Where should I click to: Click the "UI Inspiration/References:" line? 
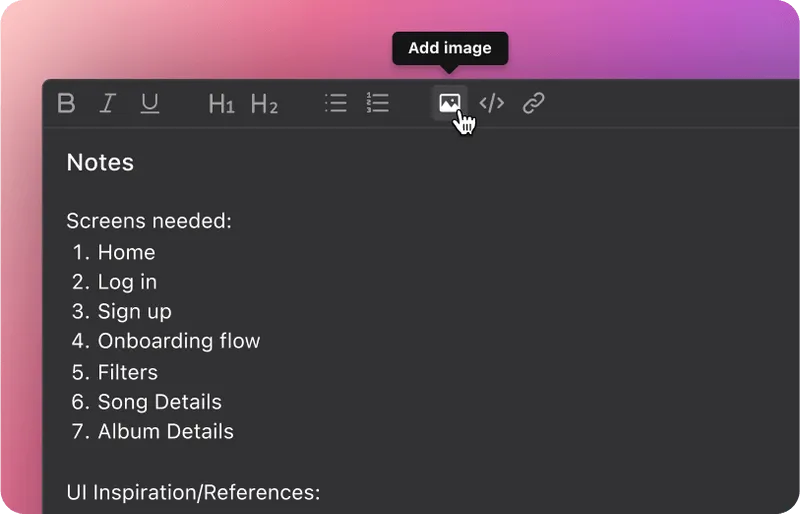pyautogui.click(x=193, y=492)
